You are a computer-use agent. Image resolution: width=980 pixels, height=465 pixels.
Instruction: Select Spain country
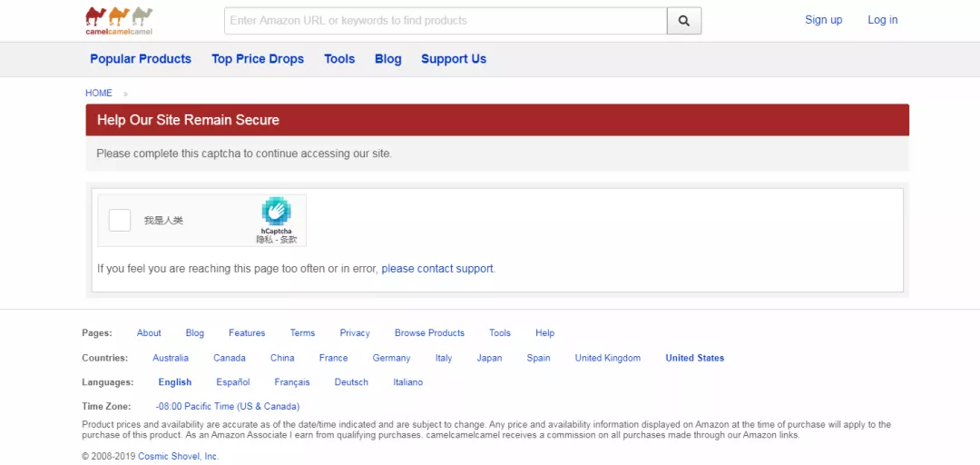[x=539, y=358]
